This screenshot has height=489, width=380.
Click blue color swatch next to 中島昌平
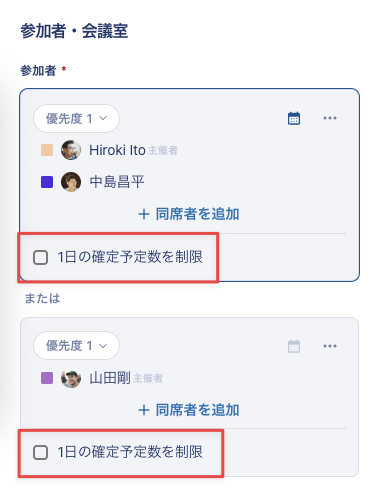point(47,182)
